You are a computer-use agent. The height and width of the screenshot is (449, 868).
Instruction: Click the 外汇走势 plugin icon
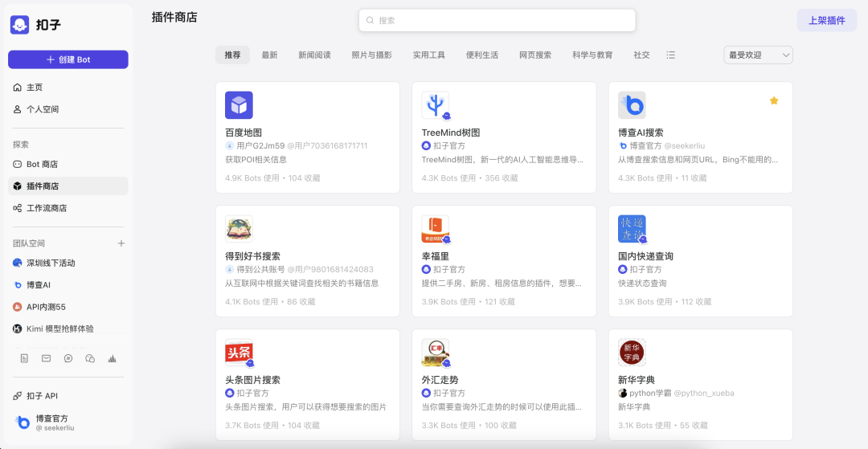point(436,353)
